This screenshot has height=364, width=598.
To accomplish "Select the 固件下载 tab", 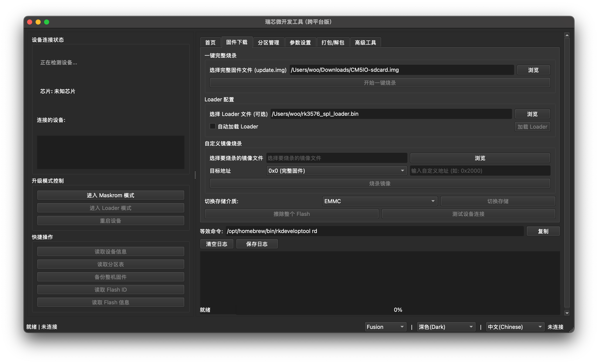I will (237, 42).
